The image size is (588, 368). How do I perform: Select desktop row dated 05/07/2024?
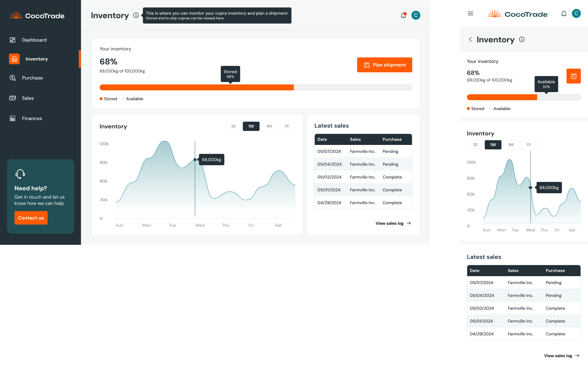pyautogui.click(x=363, y=151)
